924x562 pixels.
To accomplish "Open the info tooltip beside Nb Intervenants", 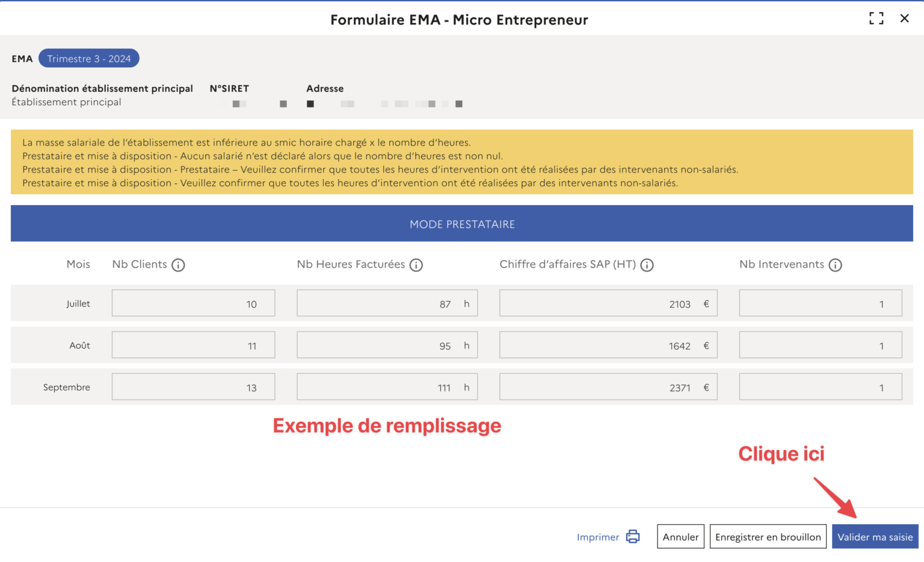I will tap(836, 264).
